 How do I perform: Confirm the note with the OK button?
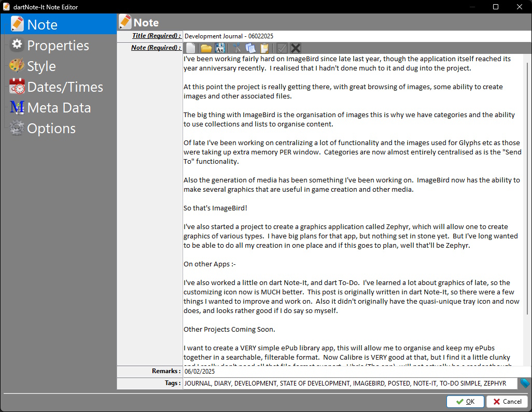tap(465, 402)
